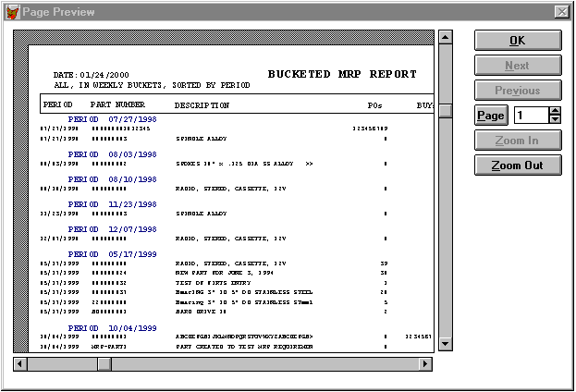
Task: Click the PERIOD column header
Action: click(57, 104)
